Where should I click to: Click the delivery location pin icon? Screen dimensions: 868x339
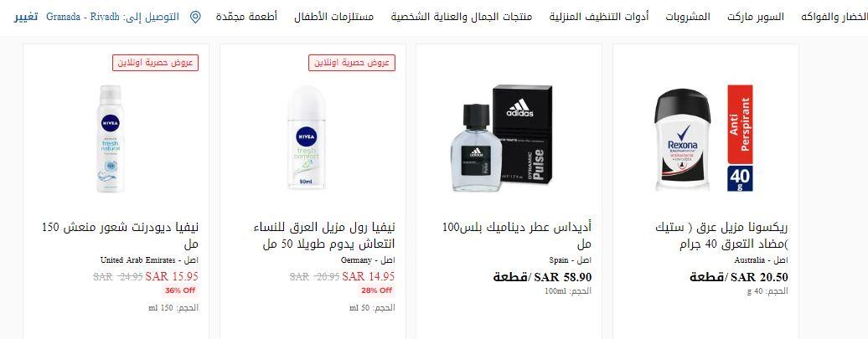[x=195, y=17]
